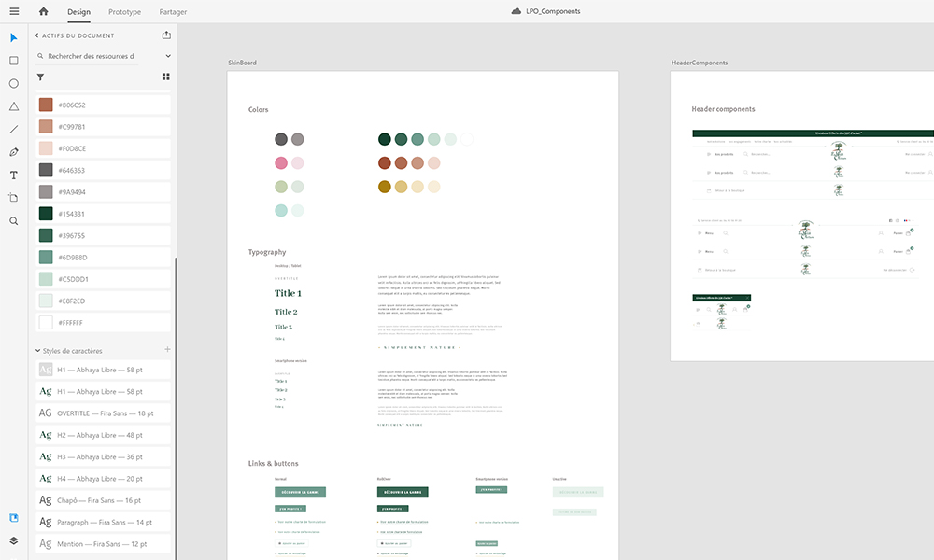
Task: Open the hamburger main menu
Action: click(x=14, y=11)
